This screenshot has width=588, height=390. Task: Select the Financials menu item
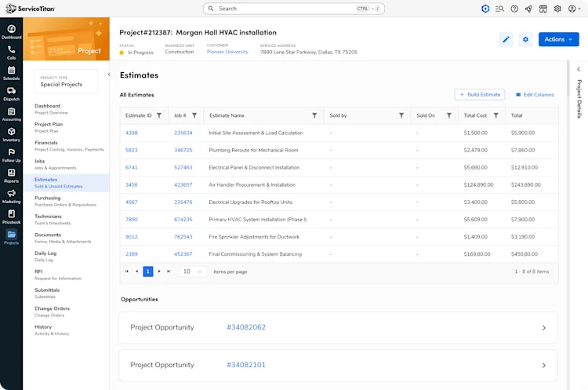(x=67, y=146)
